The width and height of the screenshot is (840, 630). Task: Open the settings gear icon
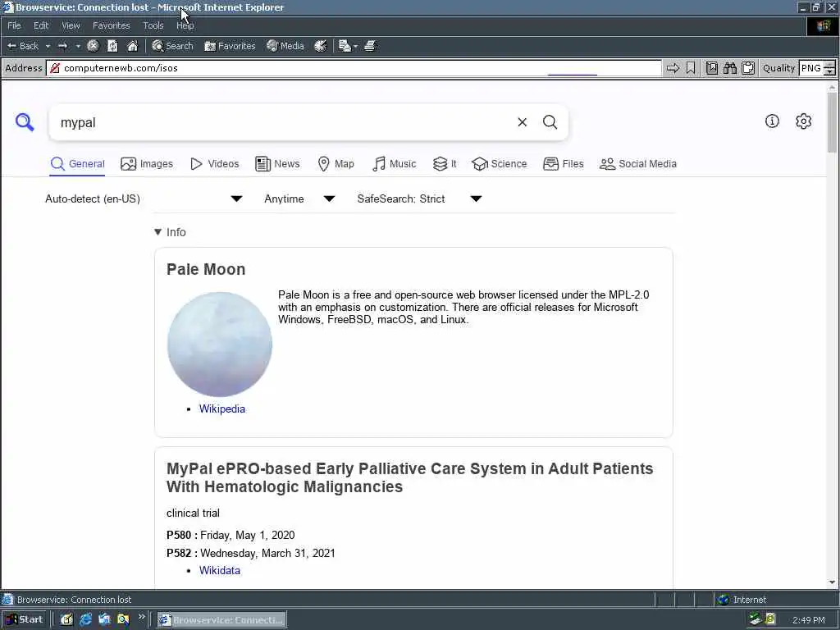coord(804,121)
